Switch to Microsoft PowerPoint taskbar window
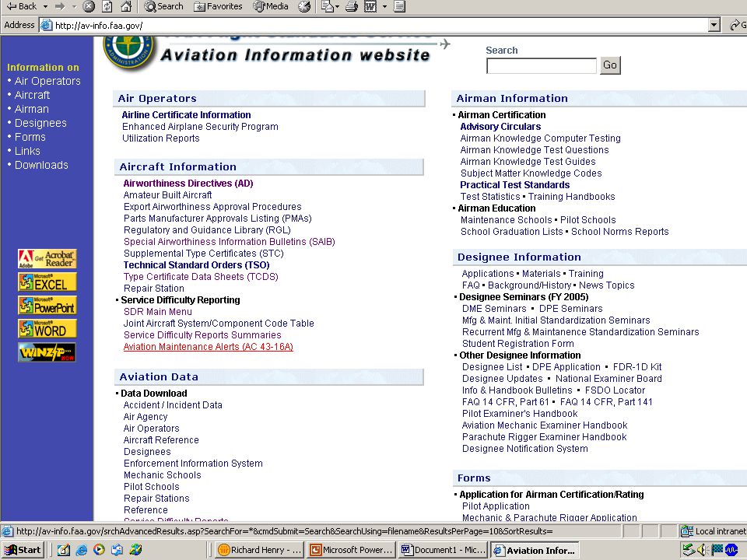747x560 pixels. point(351,550)
